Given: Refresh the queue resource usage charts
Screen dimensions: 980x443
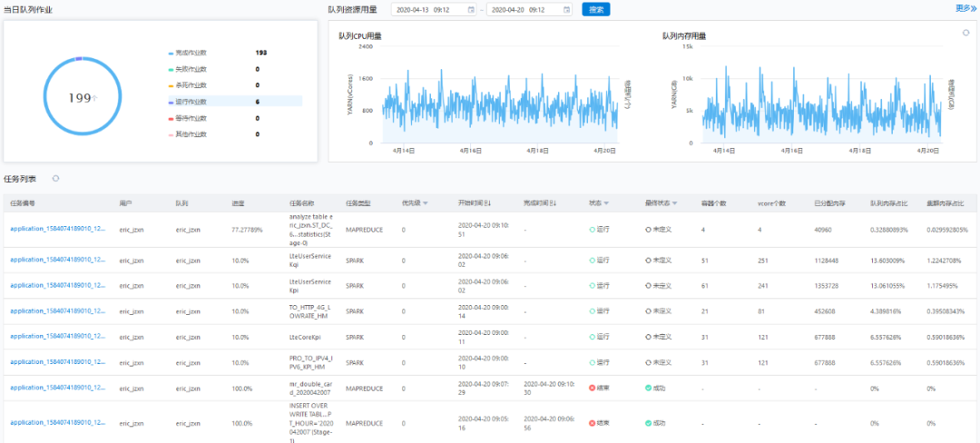Looking at the screenshot, I should tap(965, 33).
